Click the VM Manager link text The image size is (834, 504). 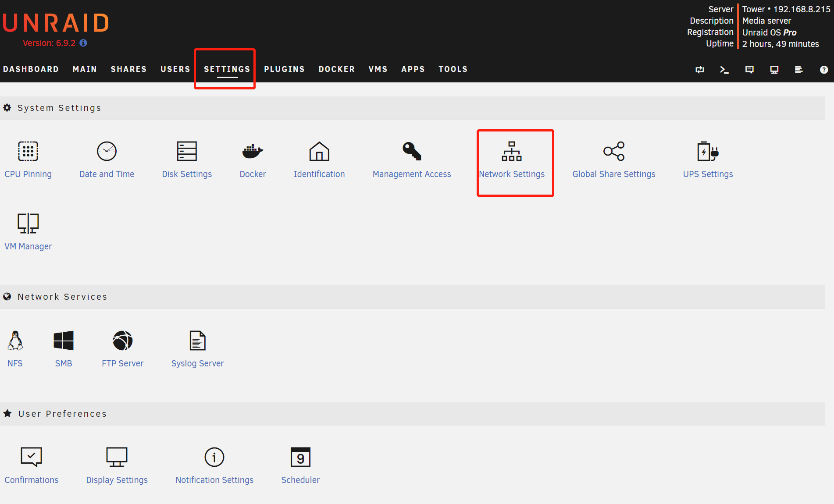pos(28,246)
